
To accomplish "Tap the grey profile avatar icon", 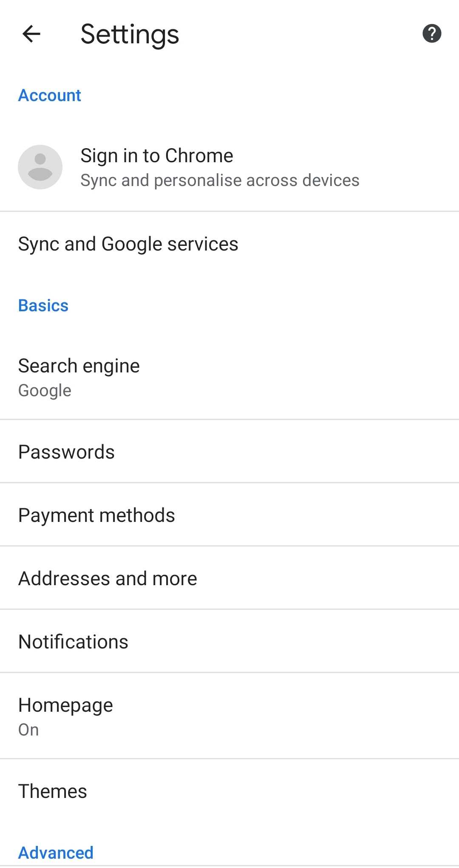I will point(40,167).
